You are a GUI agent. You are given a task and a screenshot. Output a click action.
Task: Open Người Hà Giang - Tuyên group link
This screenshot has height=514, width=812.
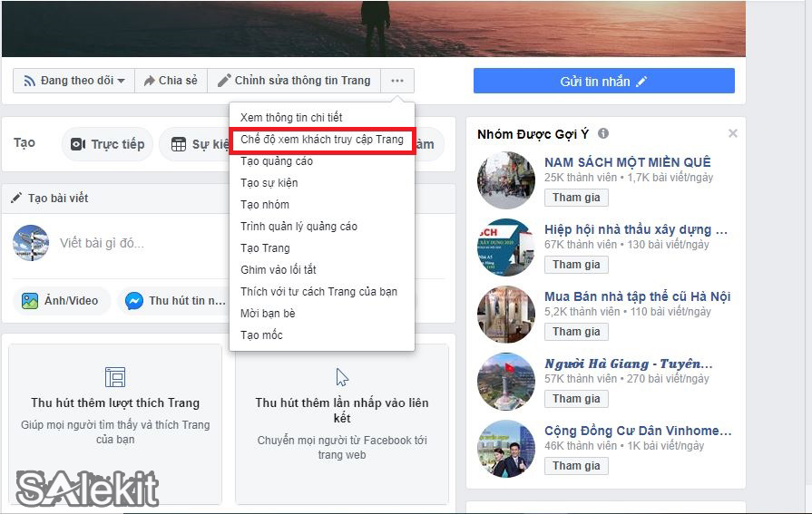[x=628, y=364]
